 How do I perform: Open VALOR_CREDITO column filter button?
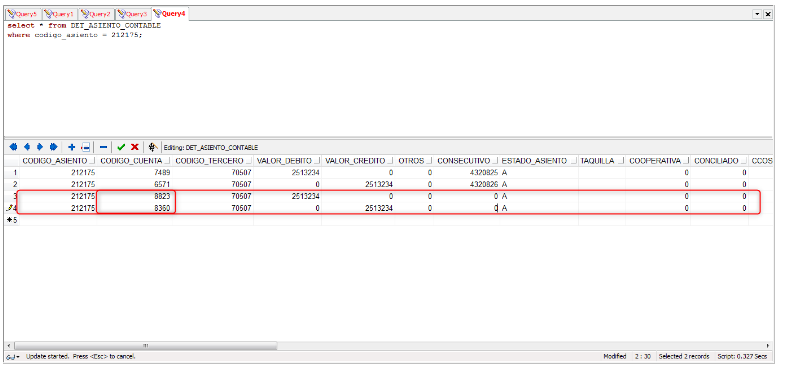point(390,161)
